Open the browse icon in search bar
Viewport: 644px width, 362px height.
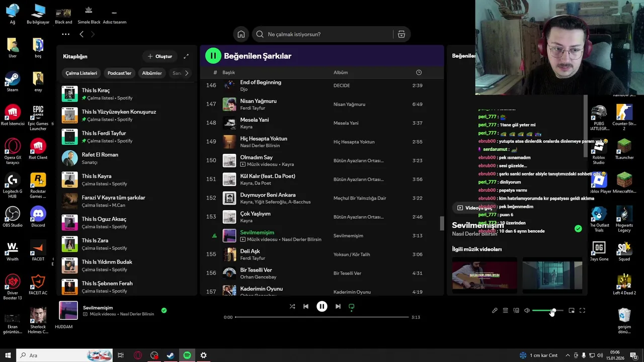pyautogui.click(x=401, y=34)
